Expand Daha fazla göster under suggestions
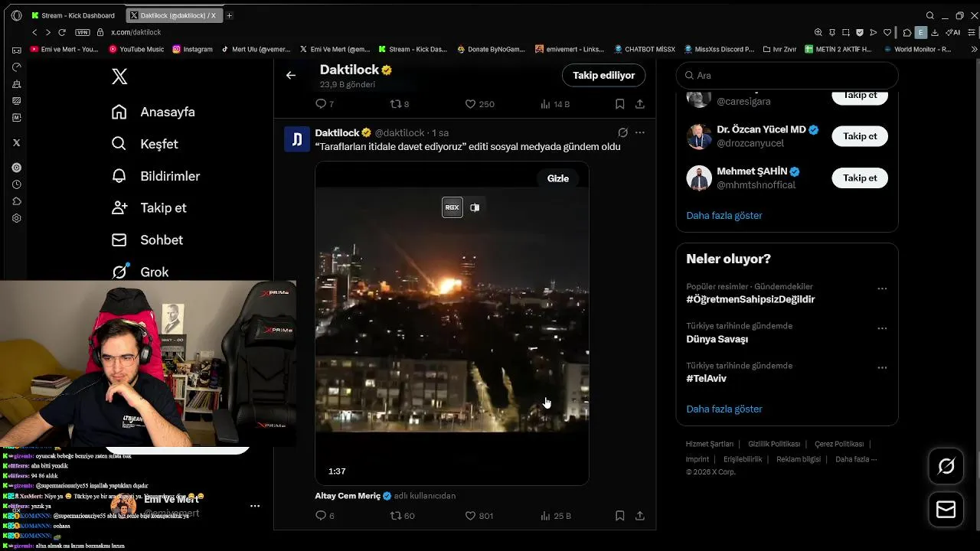The width and height of the screenshot is (980, 551). tap(724, 215)
